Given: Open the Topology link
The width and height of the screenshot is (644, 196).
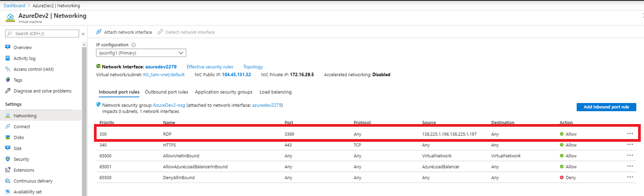Looking at the screenshot, I should coord(253,67).
